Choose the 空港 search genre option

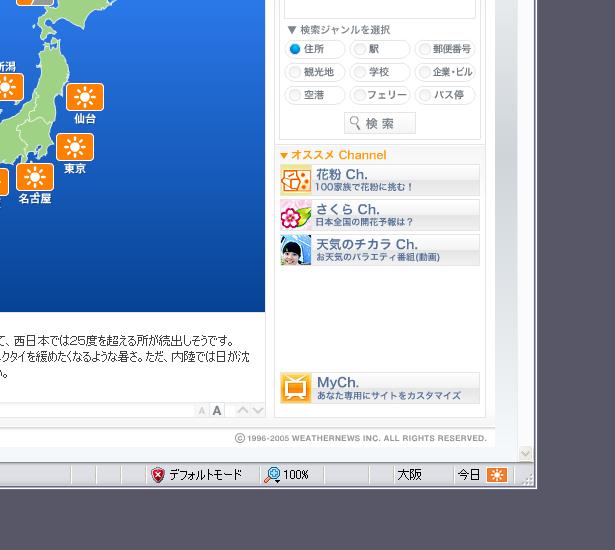coord(295,95)
